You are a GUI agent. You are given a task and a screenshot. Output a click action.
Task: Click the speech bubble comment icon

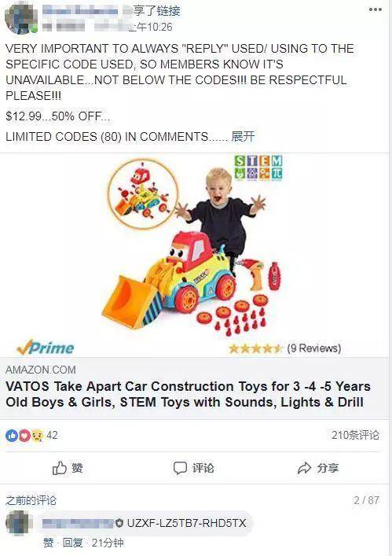(x=180, y=468)
